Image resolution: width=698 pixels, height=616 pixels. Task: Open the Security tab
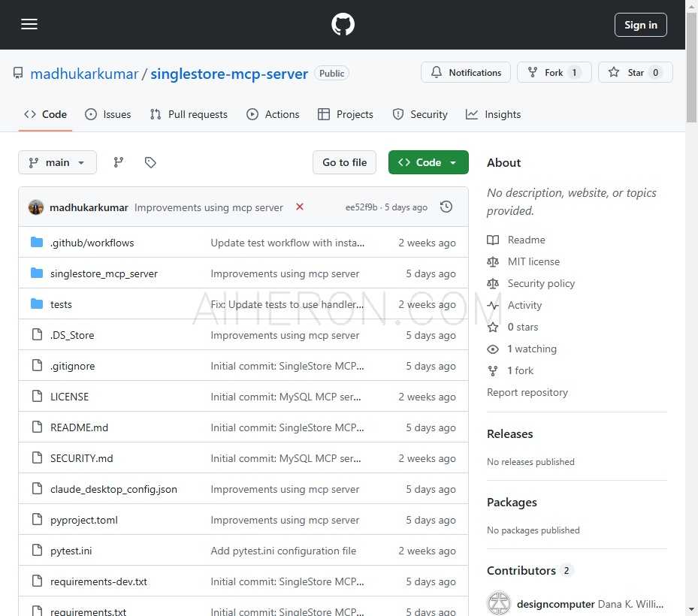click(420, 114)
